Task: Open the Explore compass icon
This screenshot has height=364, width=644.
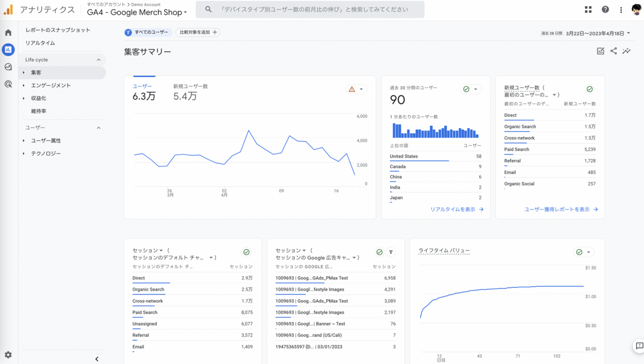Action: [8, 66]
